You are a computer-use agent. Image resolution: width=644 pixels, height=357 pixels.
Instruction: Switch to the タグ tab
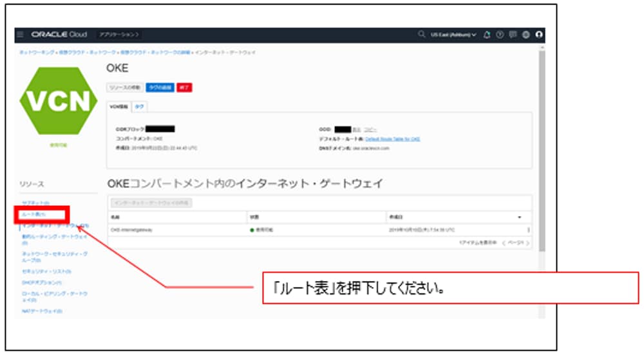pos(140,107)
